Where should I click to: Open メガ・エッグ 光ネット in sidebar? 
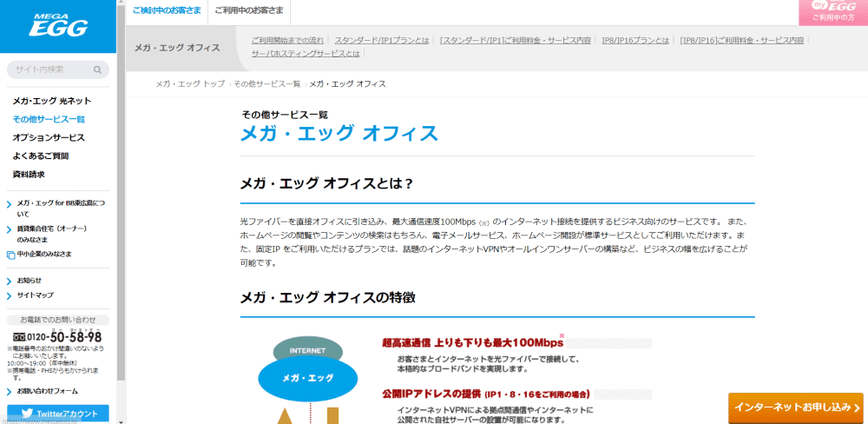52,101
